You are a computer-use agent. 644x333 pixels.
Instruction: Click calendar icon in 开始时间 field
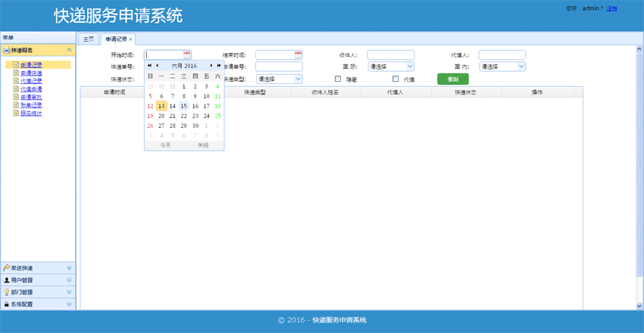(187, 54)
